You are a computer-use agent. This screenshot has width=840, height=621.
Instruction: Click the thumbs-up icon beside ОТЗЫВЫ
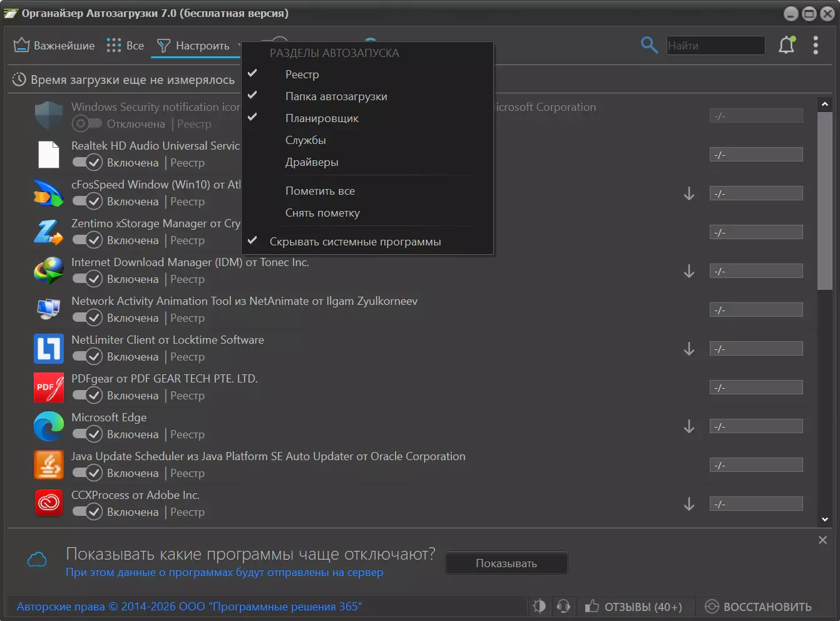click(592, 606)
